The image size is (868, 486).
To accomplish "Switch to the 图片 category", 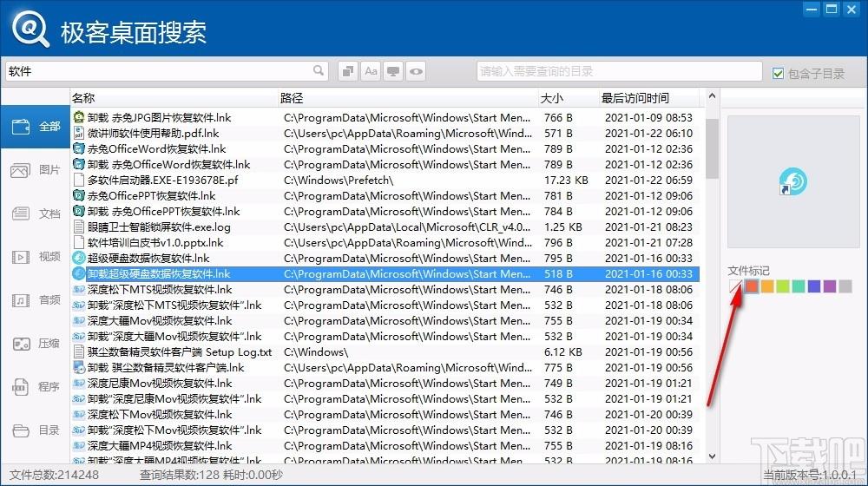I will pyautogui.click(x=36, y=170).
